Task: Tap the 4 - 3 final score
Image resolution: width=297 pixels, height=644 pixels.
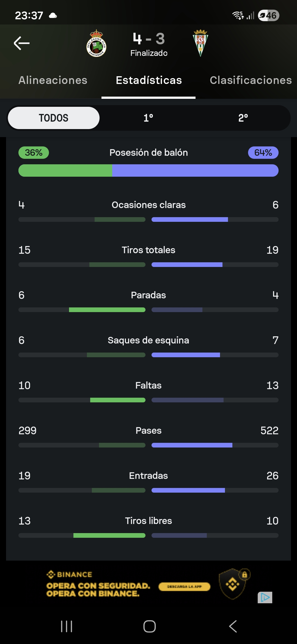Action: 149,39
